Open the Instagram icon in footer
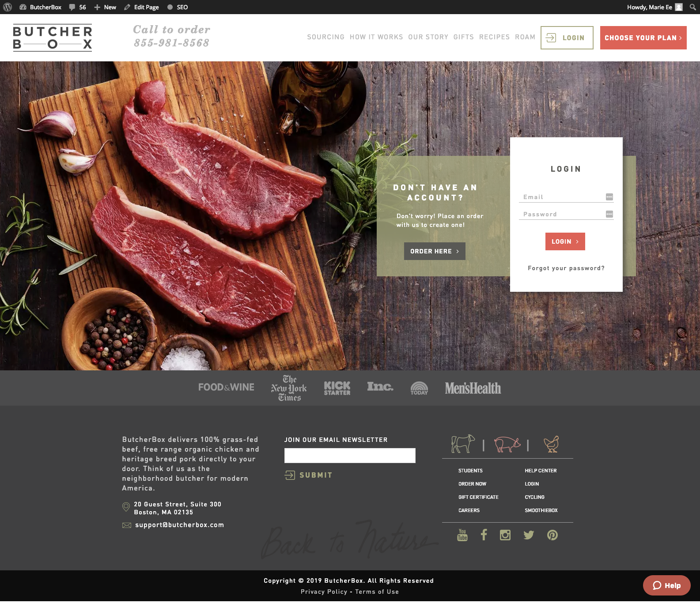The width and height of the screenshot is (700, 603). [x=505, y=535]
